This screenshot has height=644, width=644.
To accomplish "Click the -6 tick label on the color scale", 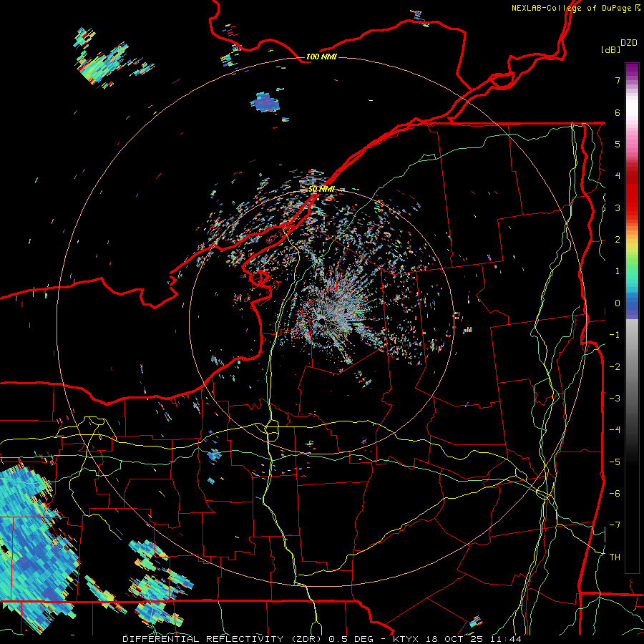I will click(615, 494).
